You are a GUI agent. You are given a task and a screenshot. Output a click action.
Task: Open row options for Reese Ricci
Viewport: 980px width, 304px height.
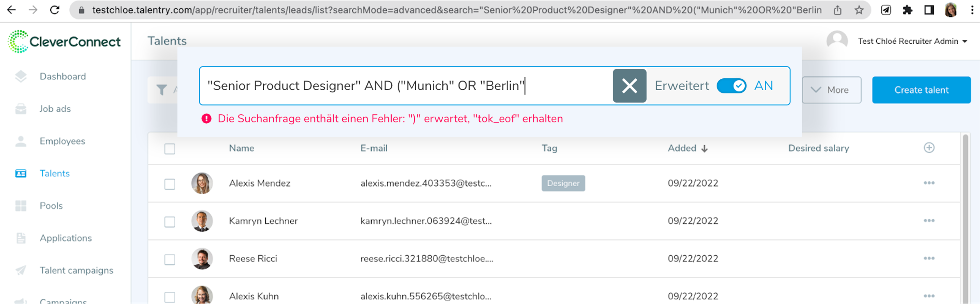[x=929, y=258]
